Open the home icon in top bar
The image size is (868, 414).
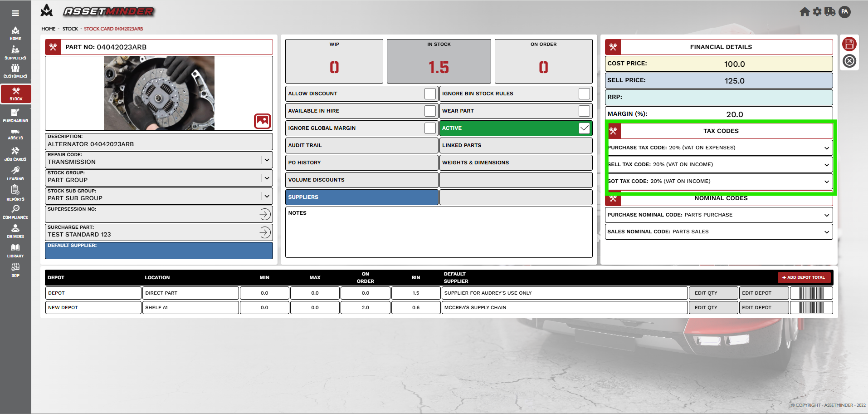(805, 12)
